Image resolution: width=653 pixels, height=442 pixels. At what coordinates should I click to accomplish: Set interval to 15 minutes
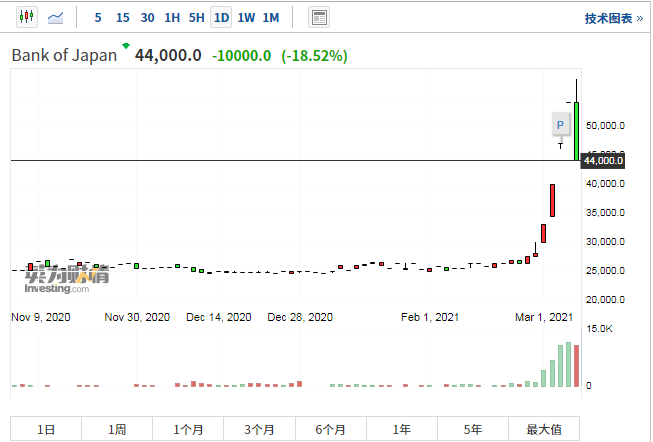(x=123, y=17)
